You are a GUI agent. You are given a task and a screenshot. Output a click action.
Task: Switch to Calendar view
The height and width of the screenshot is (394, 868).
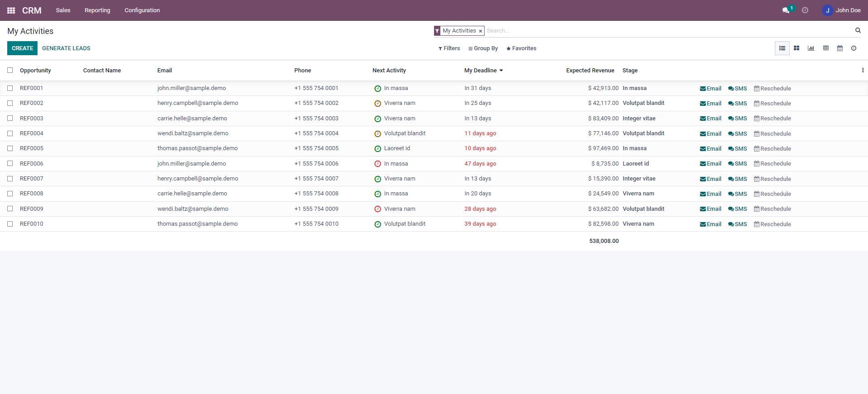coord(840,48)
